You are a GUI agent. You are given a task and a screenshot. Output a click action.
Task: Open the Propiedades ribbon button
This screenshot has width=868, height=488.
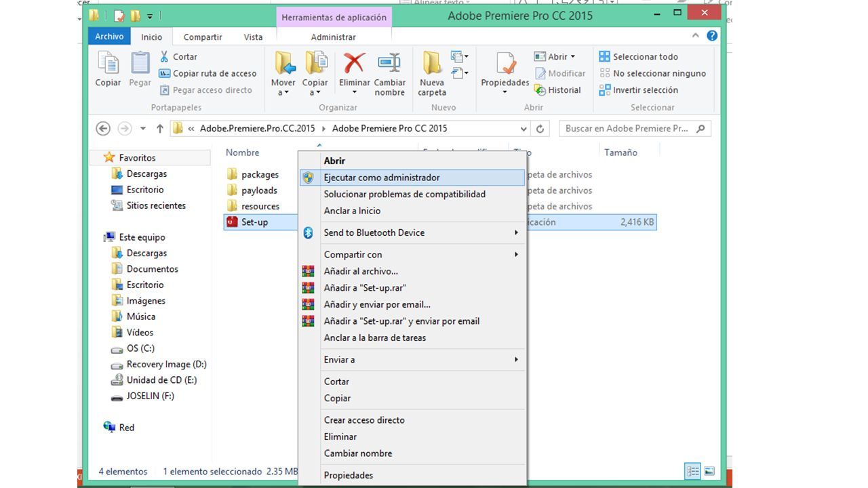click(x=505, y=73)
